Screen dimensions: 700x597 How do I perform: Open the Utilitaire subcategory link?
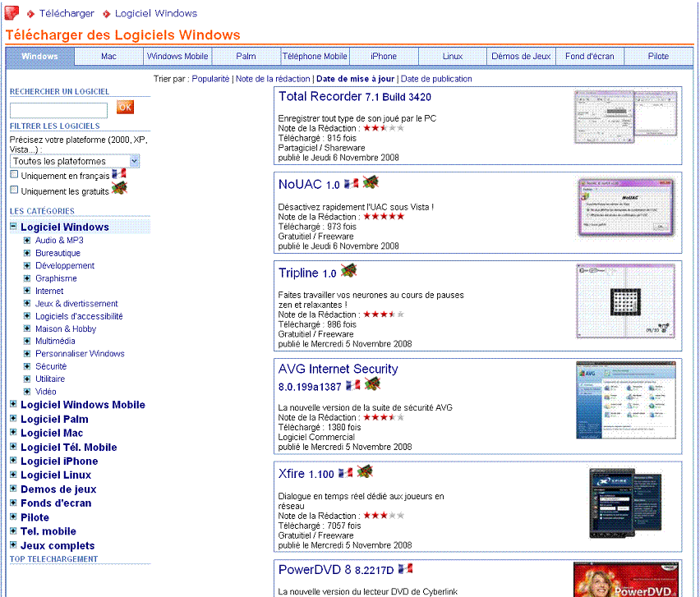[x=50, y=379]
